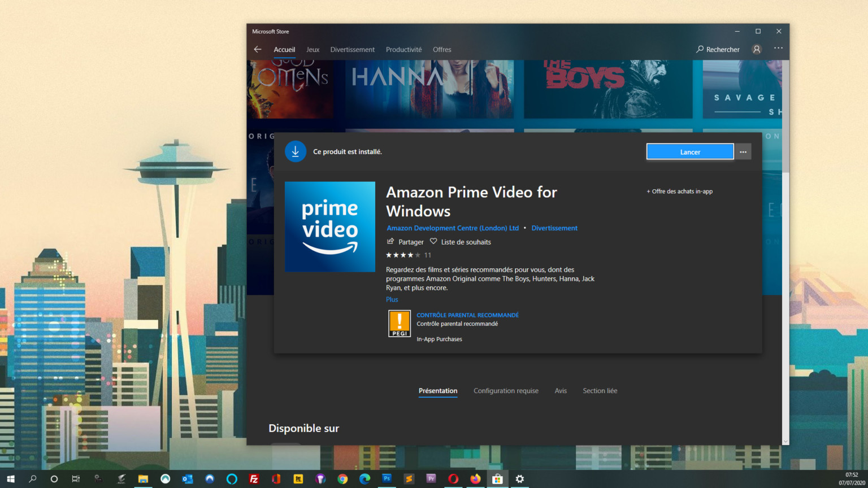
Task: Select the Avis tab
Action: coord(561,390)
